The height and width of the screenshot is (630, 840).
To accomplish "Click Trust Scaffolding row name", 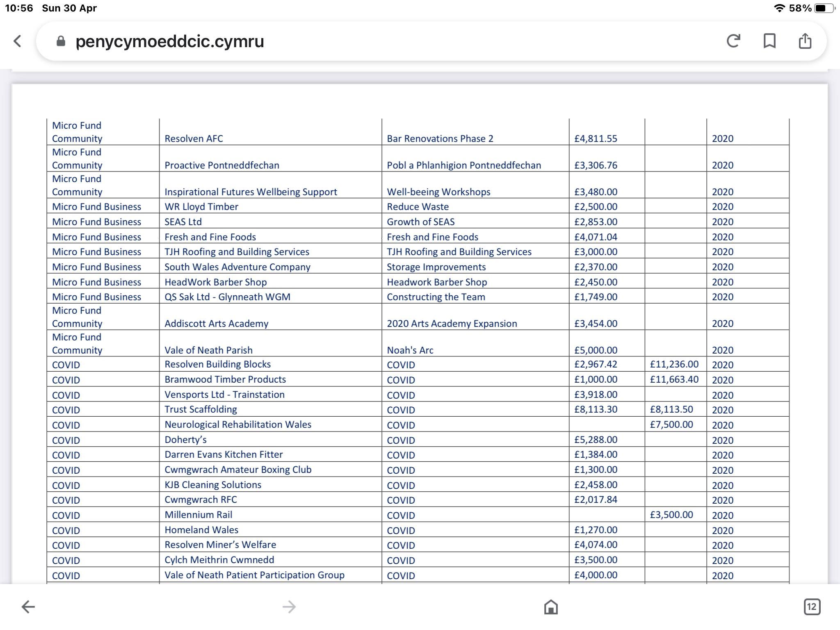I will pos(201,409).
